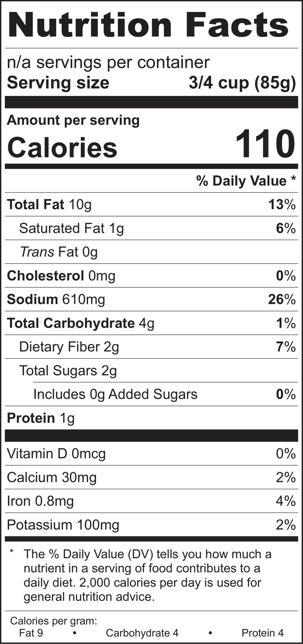This screenshot has width=303, height=644.
Task: Click the Nutrition Facts title
Action: (x=148, y=25)
